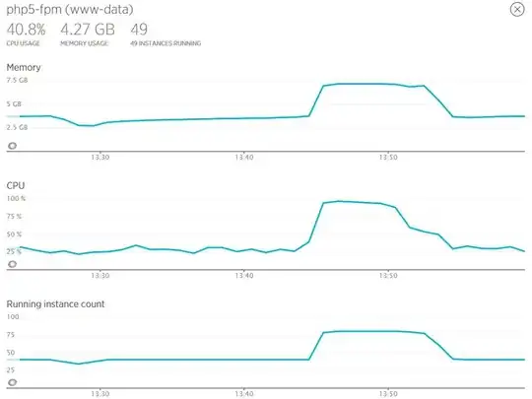Click the 40.8% CPU usage stat
532x399 pixels.
(26, 30)
